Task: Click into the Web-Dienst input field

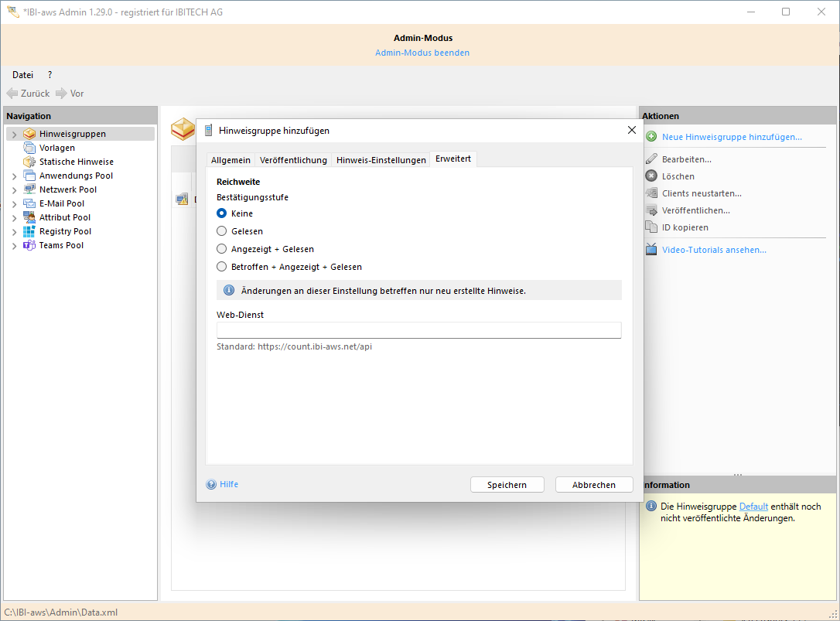Action: point(418,330)
